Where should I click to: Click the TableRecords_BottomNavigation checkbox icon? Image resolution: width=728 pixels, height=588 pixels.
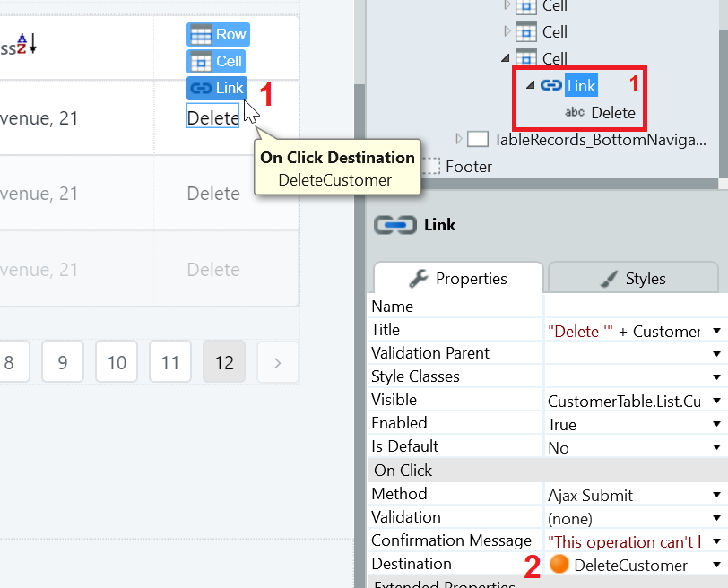tap(477, 139)
